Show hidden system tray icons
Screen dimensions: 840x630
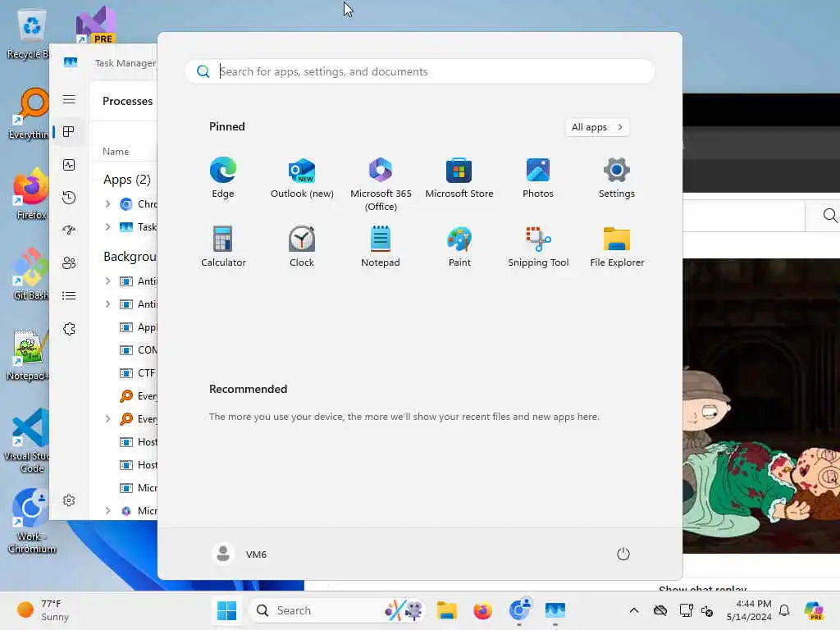634,610
